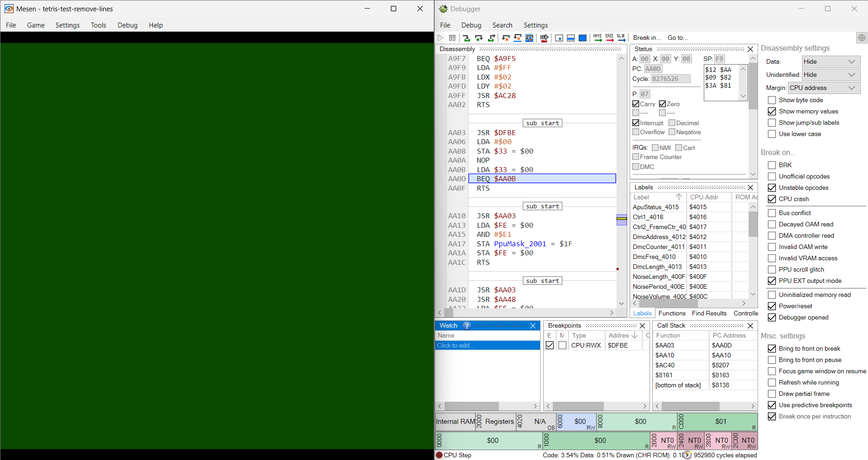Close the Call Stack panel

coord(750,326)
